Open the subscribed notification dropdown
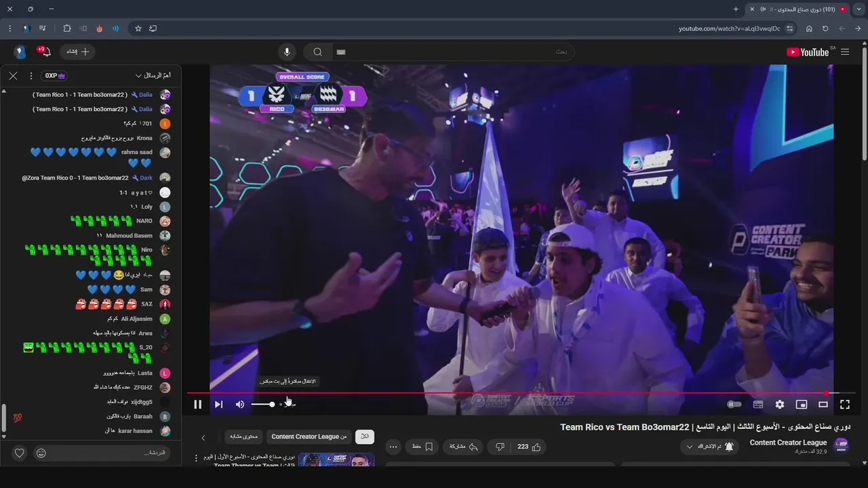 click(710, 447)
